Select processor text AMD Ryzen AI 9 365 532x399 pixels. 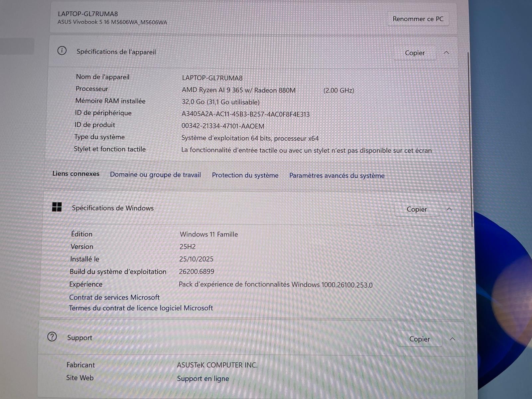(238, 90)
